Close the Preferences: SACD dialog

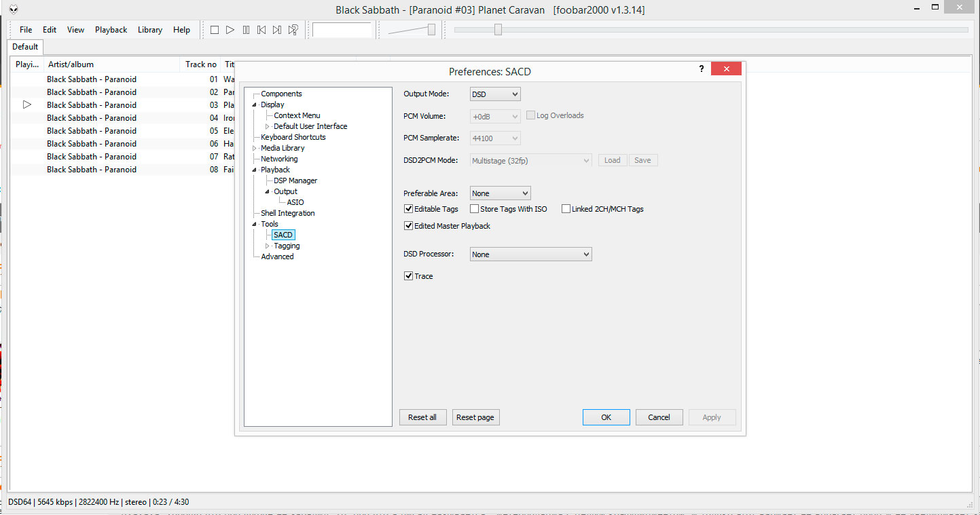pos(726,69)
